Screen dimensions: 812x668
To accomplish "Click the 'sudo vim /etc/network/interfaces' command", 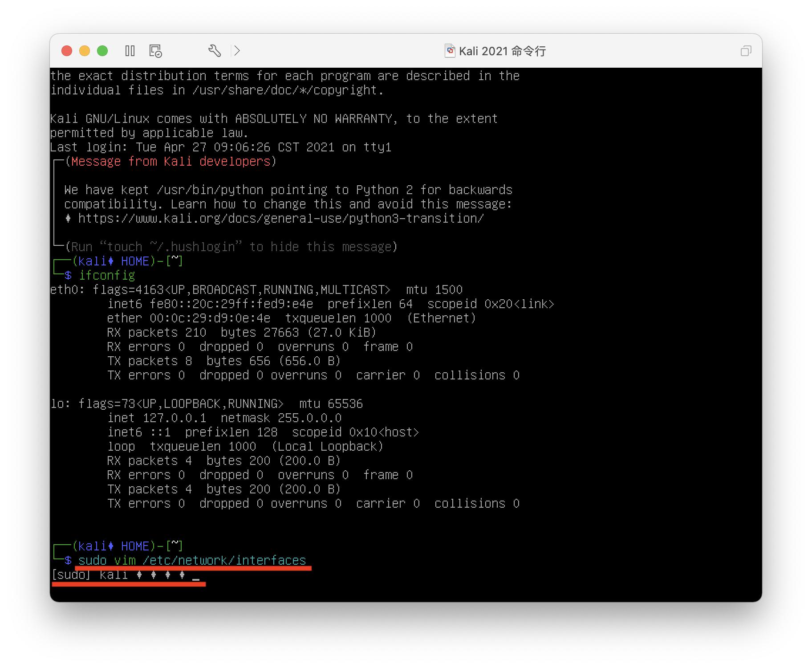I will tap(192, 560).
